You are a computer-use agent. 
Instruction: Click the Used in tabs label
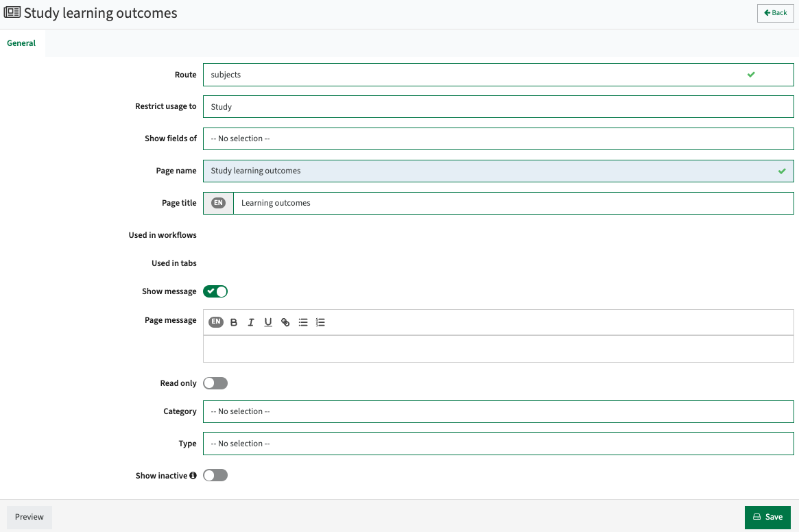click(x=174, y=263)
